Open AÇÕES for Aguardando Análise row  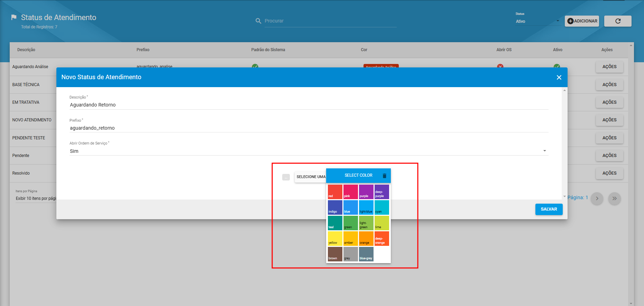click(x=609, y=67)
